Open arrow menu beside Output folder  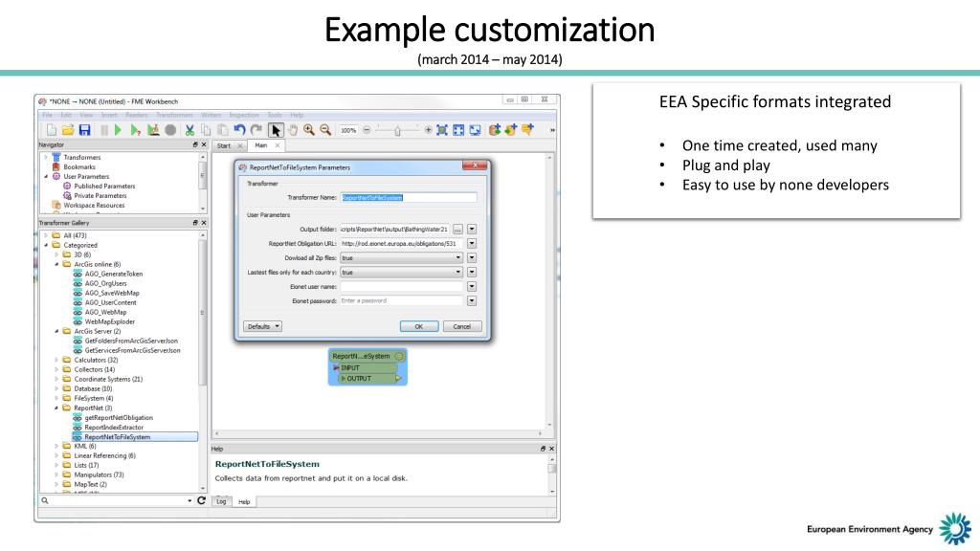[x=472, y=230]
